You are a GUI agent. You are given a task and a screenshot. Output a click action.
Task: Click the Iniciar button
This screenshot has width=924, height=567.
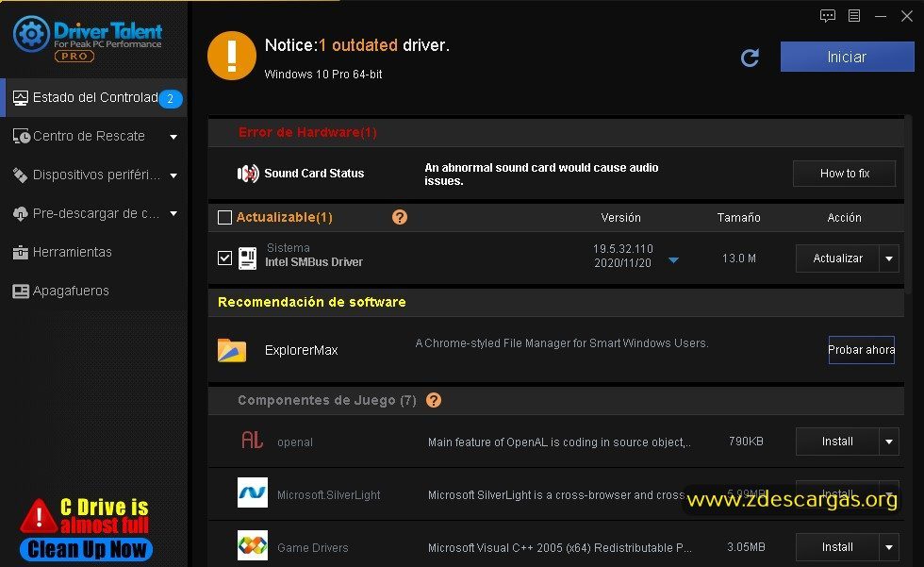coord(847,57)
